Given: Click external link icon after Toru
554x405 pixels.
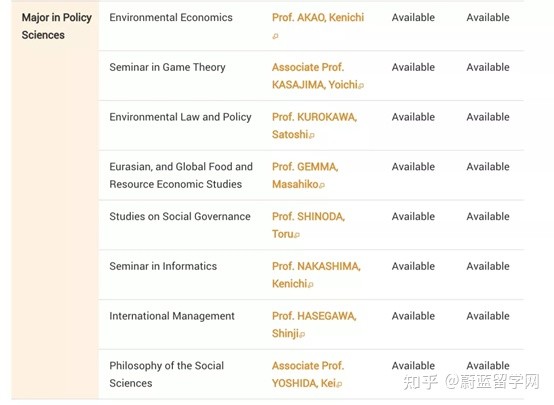Looking at the screenshot, I should click(297, 235).
